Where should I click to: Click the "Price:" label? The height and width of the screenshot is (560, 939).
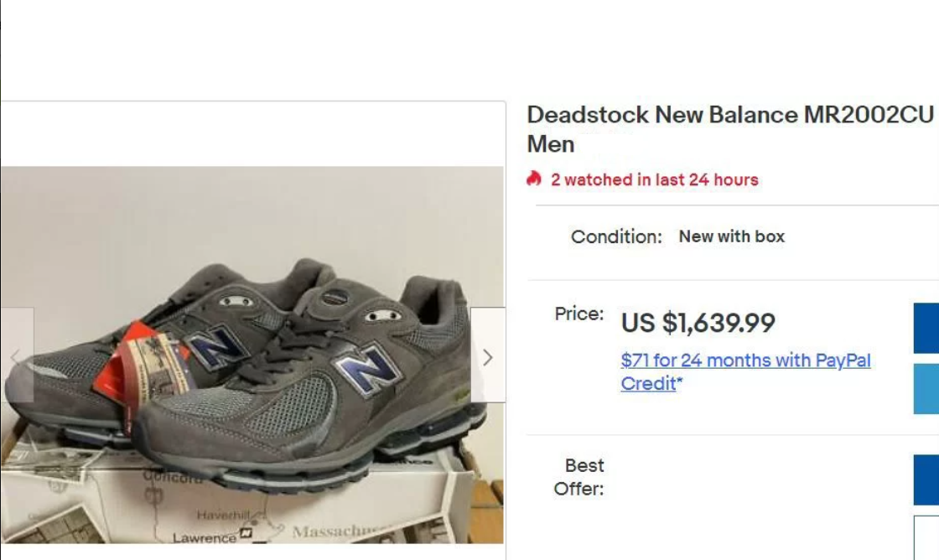pyautogui.click(x=578, y=314)
